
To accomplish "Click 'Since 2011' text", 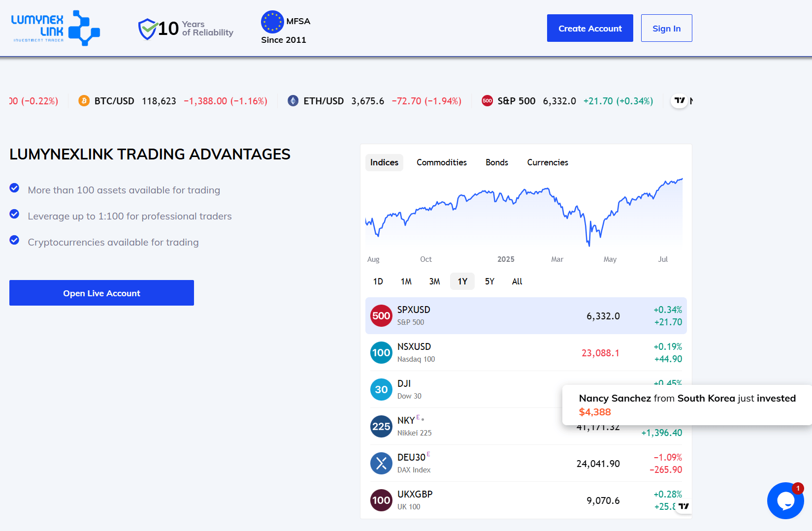I will 284,40.
